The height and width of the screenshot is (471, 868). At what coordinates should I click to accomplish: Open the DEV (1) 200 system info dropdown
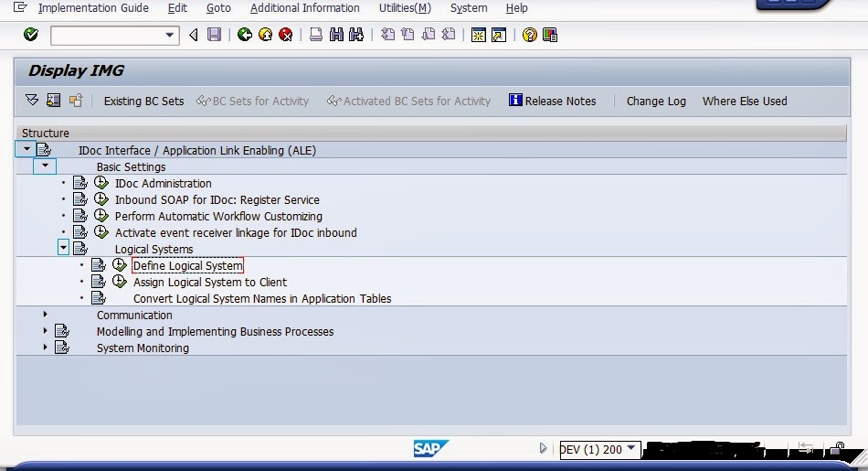point(631,448)
